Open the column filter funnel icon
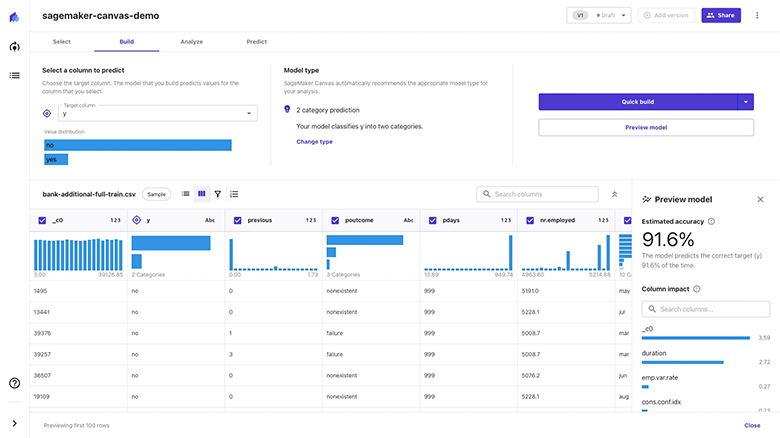The image size is (780, 438). (217, 194)
